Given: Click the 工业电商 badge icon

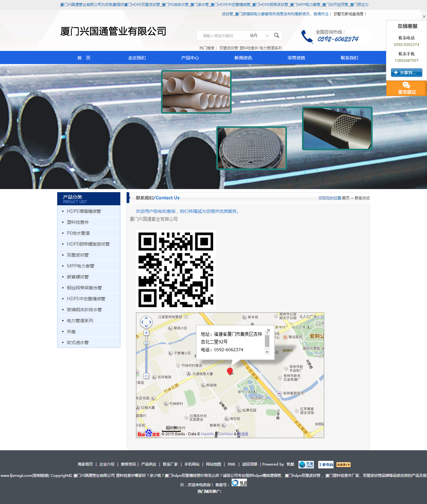Looking at the screenshot, I should point(326,465).
